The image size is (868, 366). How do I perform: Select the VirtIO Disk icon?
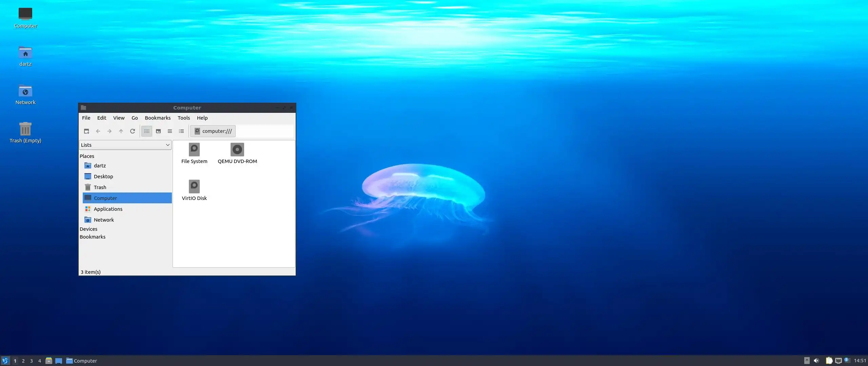194,187
